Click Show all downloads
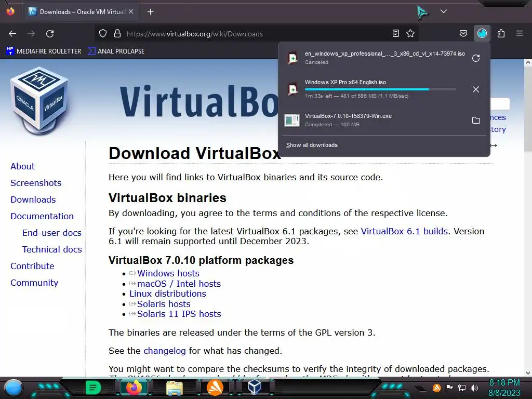532x399 pixels. [312, 145]
